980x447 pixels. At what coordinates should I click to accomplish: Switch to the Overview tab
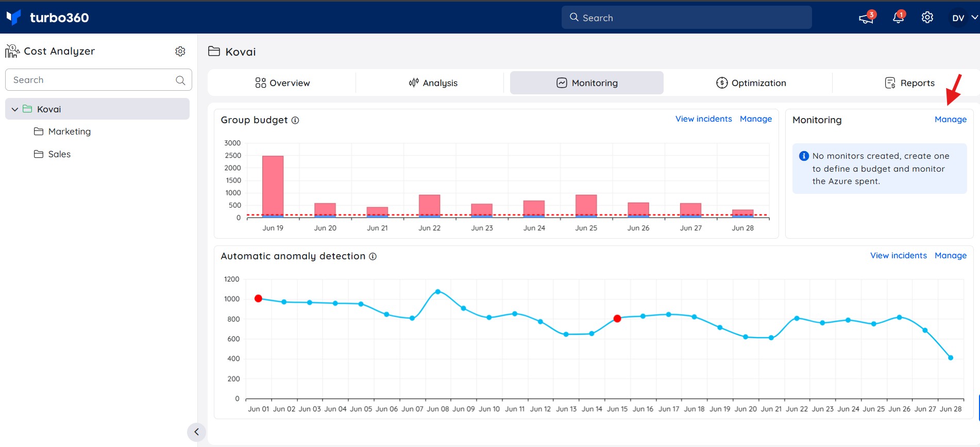282,83
